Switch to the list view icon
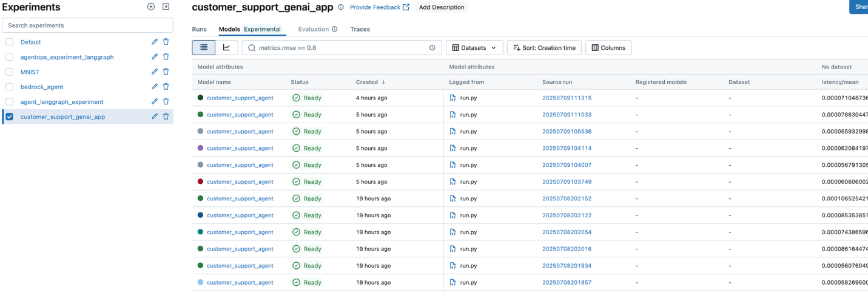 click(204, 47)
